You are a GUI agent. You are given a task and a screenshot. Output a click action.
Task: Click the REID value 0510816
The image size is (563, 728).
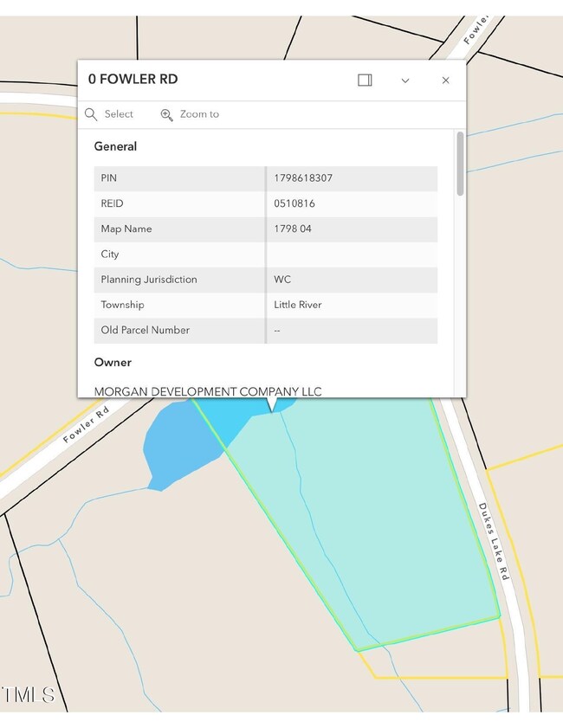click(x=294, y=203)
